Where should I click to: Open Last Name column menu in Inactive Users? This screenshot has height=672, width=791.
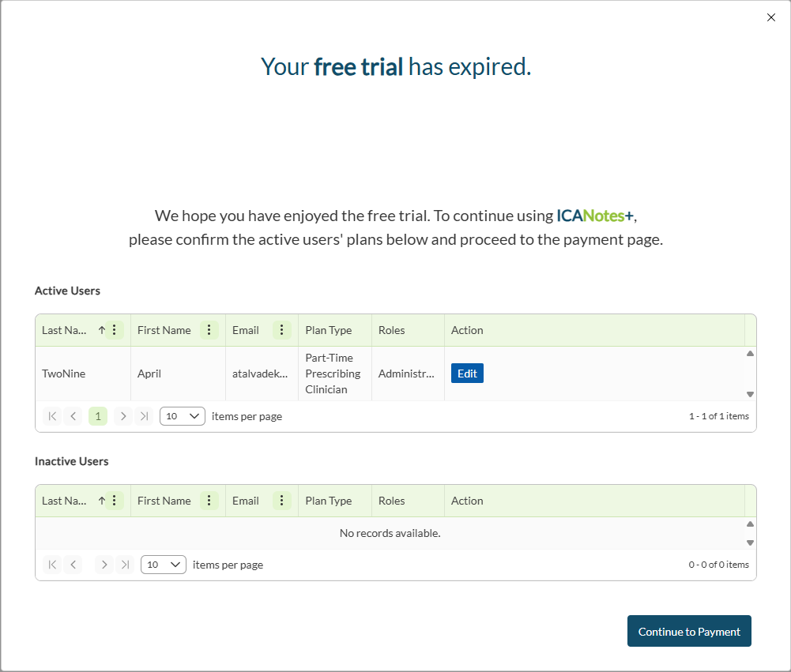click(115, 500)
